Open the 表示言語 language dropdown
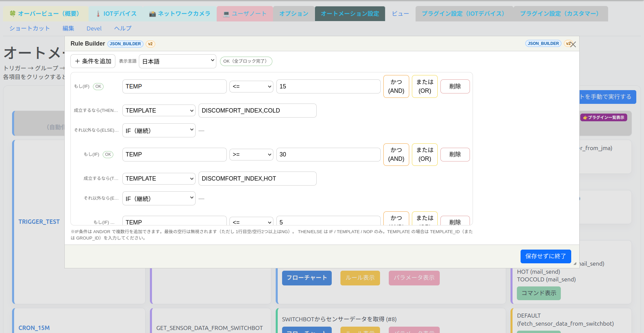This screenshot has height=333, width=644. point(177,61)
